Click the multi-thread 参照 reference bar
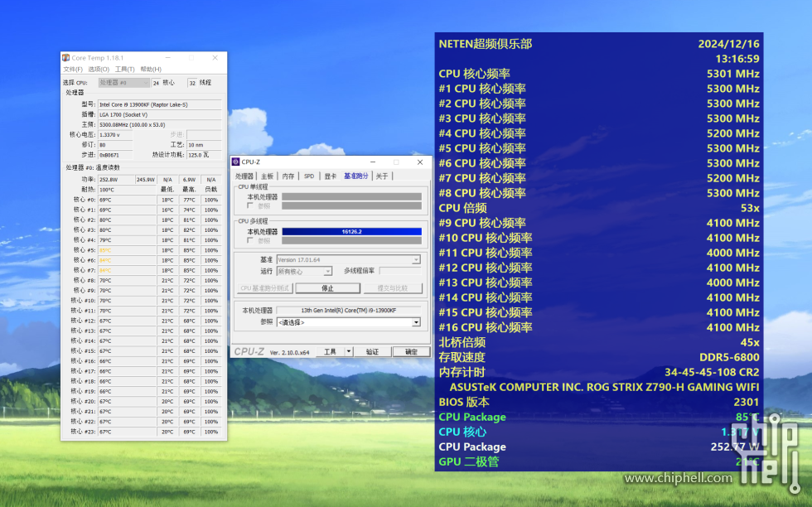Image resolution: width=812 pixels, height=507 pixels. 351,241
